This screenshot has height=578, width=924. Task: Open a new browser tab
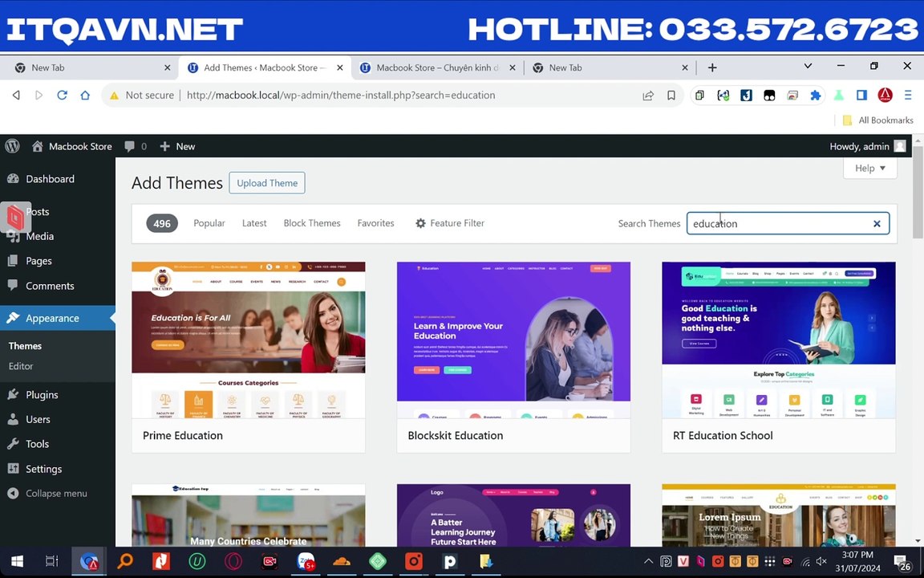coord(712,67)
